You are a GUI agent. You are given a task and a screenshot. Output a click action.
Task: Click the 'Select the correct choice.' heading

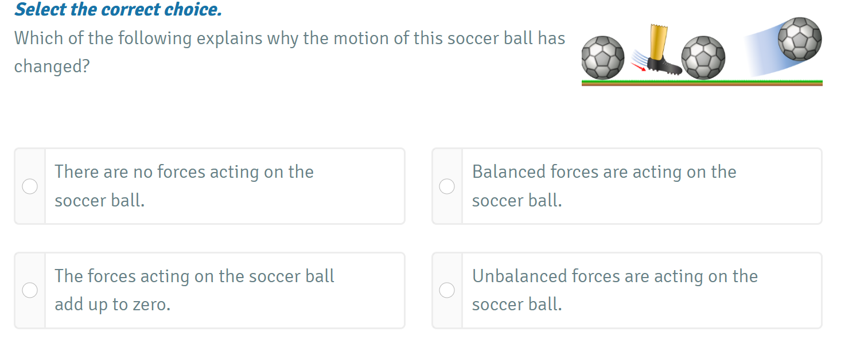point(118,10)
